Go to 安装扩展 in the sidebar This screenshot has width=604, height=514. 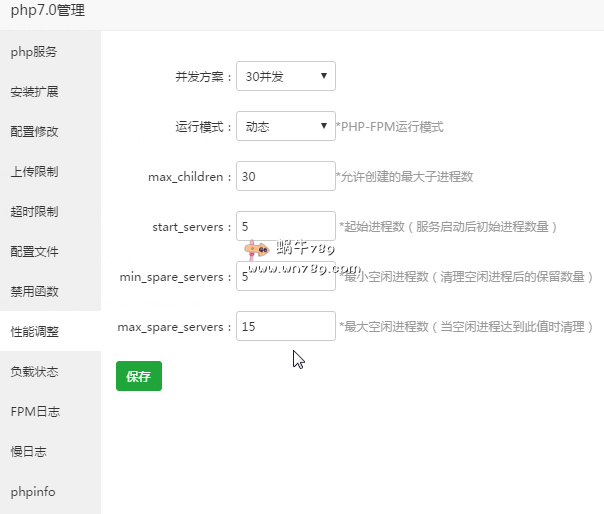coord(34,92)
